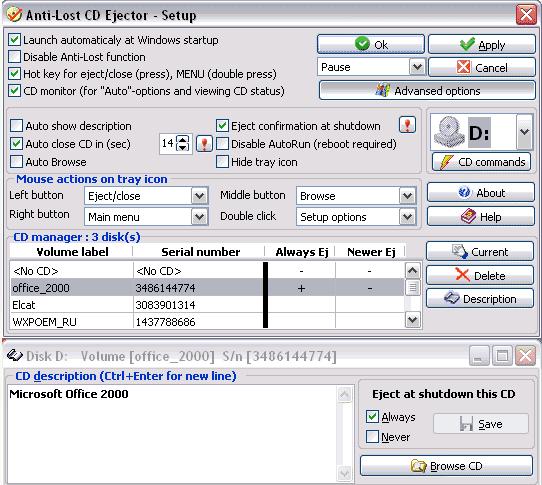Enable the Disable Anti-Lost function checkbox
Viewport: 542px width, 485px height.
[x=15, y=57]
